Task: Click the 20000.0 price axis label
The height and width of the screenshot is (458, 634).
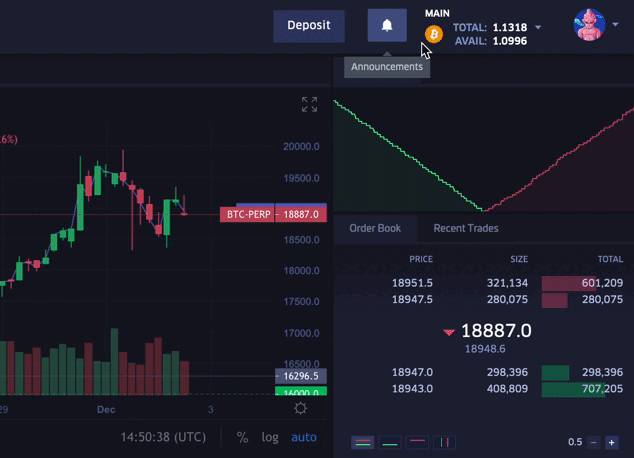Action: tap(301, 146)
